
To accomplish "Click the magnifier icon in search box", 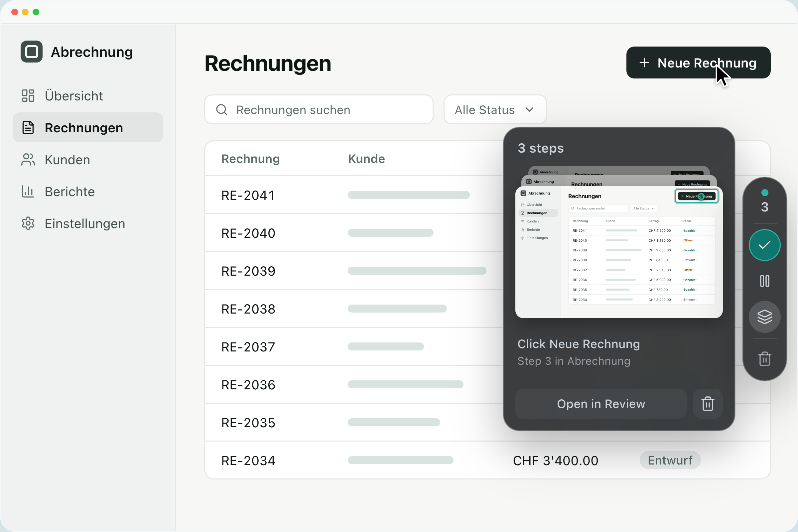I will click(x=221, y=110).
